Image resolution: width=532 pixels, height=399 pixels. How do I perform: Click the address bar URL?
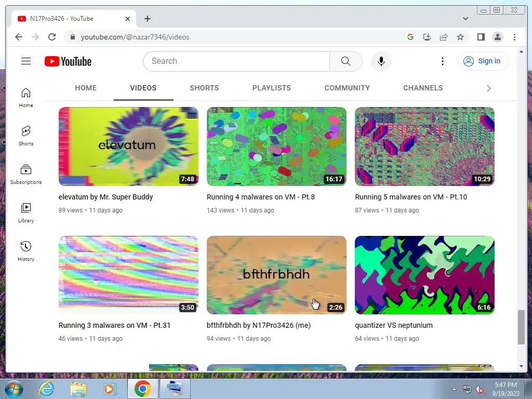pos(135,37)
